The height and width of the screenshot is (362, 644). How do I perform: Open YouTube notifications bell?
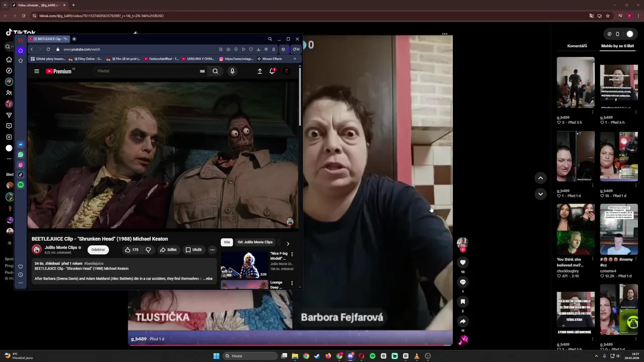[272, 71]
